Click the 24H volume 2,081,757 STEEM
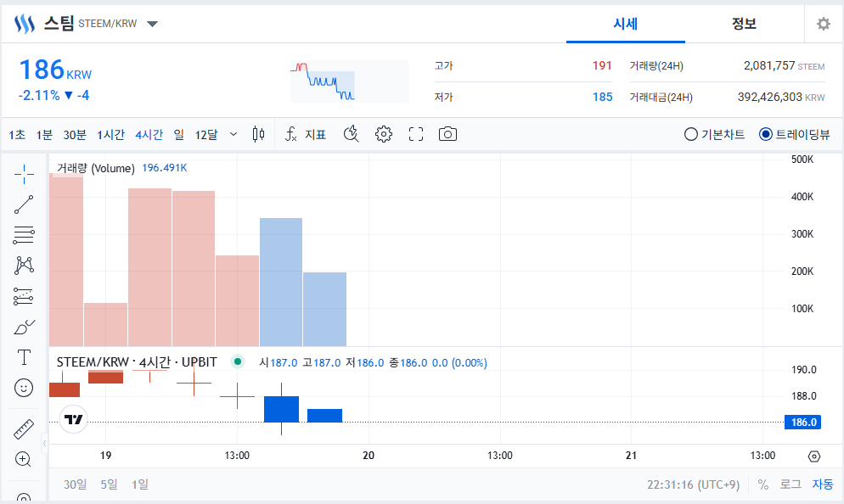This screenshot has height=504, width=844. [785, 65]
